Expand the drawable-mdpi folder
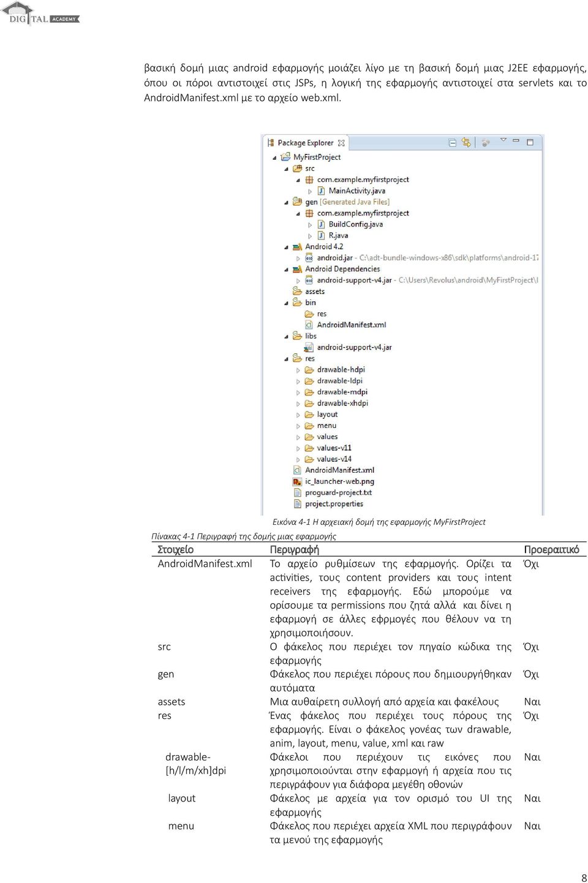 point(298,393)
